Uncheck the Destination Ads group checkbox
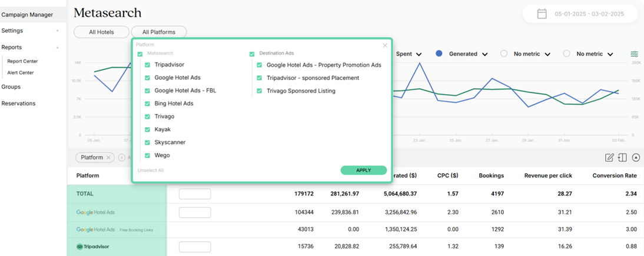Viewport: 644px width, 256px height. pos(252,54)
